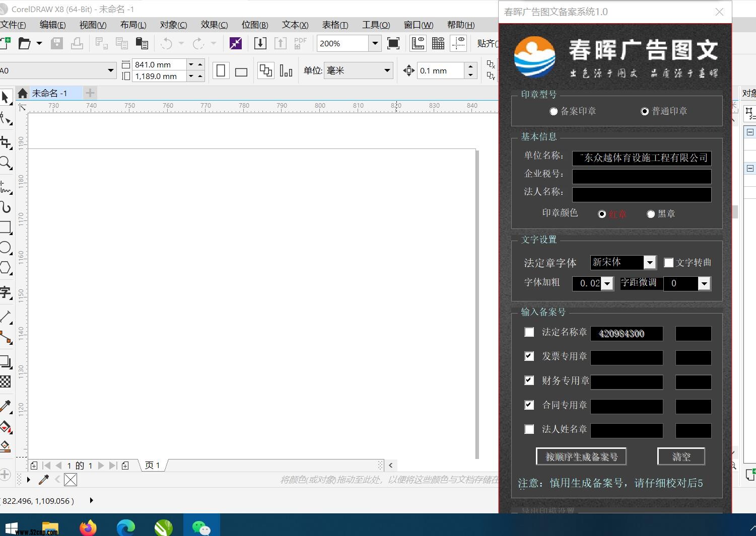Open WeChat from the taskbar

pos(201,527)
